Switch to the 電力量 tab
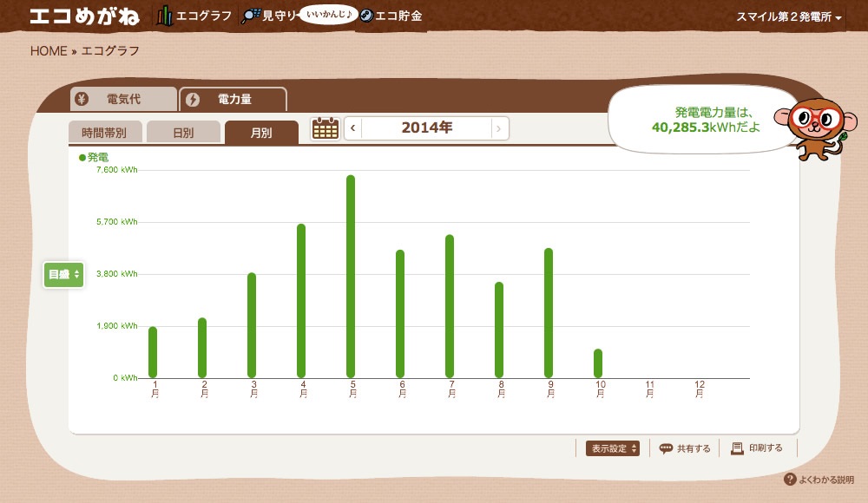 pyautogui.click(x=233, y=99)
